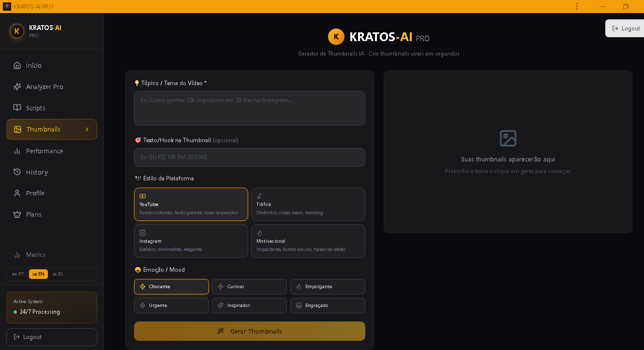Select the Curioso mood option
The image size is (644, 350).
(x=249, y=286)
